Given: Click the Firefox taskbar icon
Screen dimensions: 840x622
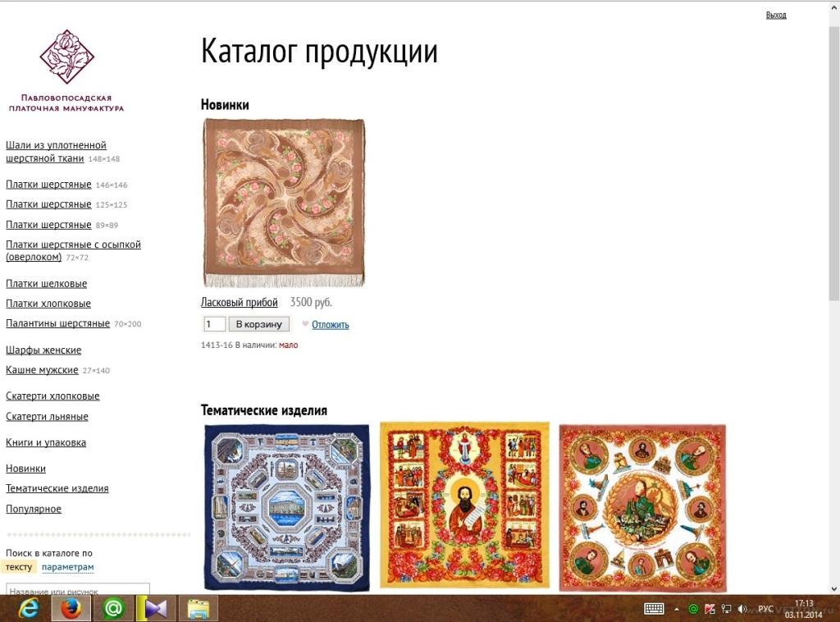Looking at the screenshot, I should pyautogui.click(x=71, y=608).
